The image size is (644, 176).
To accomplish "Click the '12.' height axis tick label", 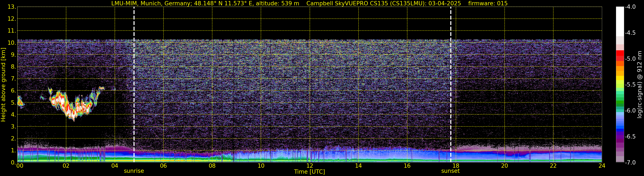I will (x=12, y=19).
